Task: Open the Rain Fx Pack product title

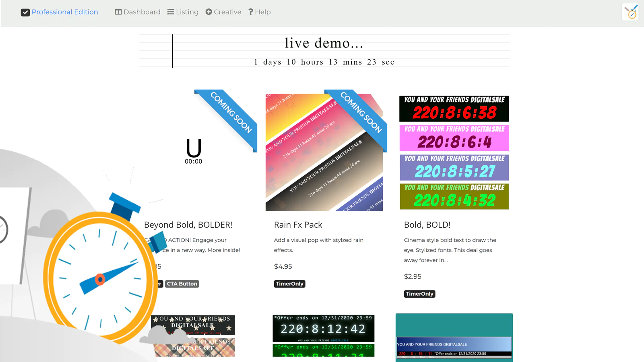Action: [x=298, y=225]
